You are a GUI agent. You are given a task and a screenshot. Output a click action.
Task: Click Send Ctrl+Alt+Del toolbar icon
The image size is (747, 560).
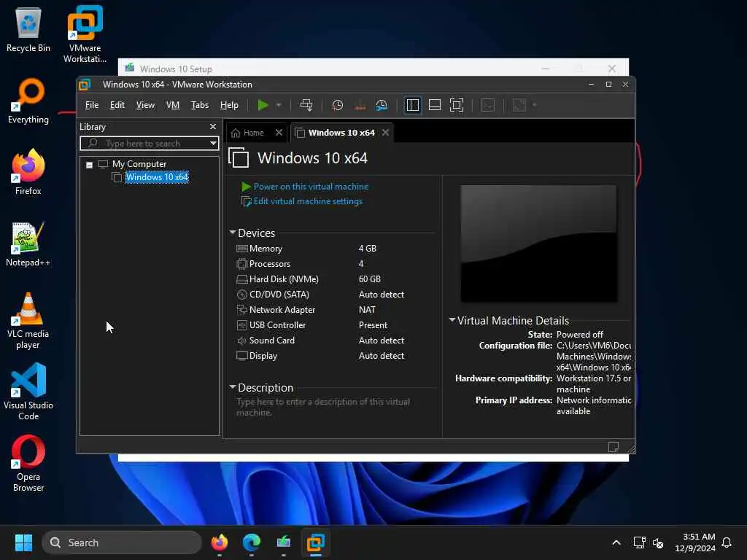(x=306, y=105)
